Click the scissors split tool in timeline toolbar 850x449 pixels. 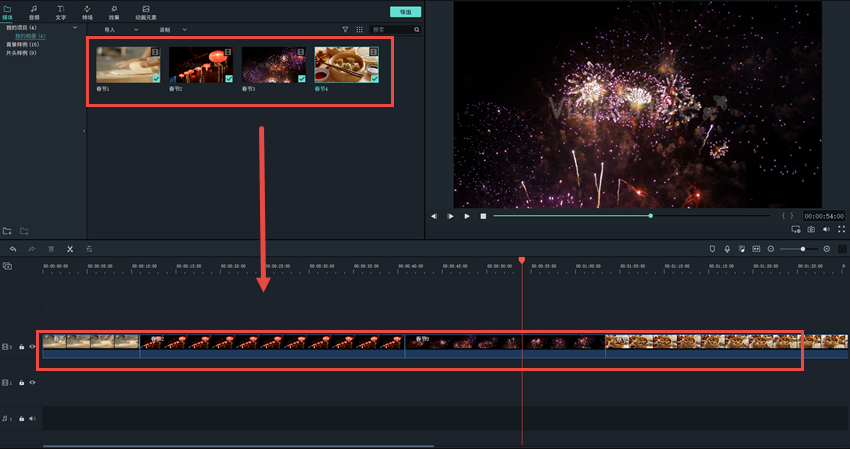70,248
